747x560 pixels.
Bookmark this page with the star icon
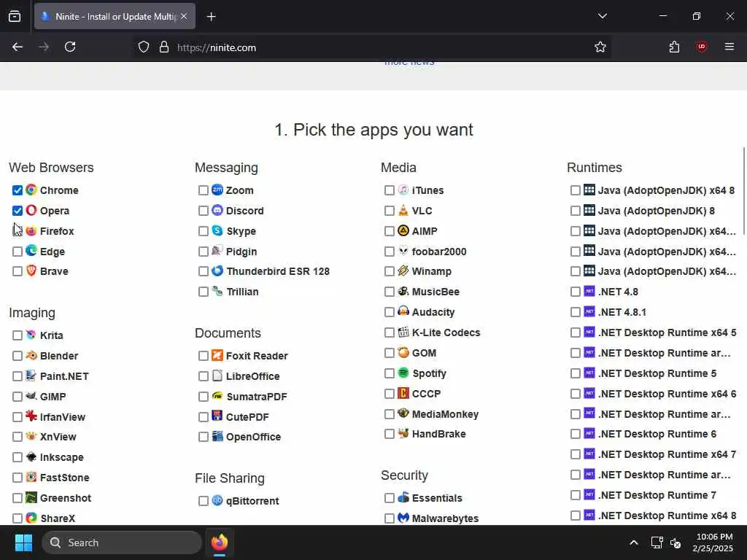[600, 47]
